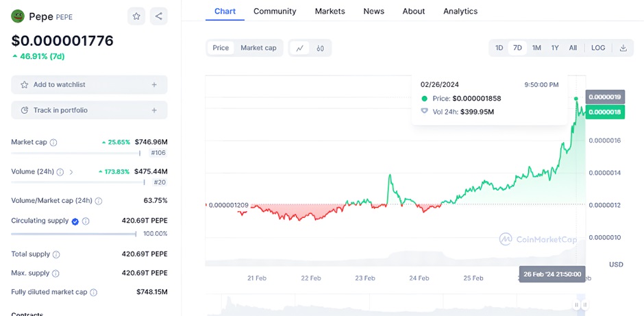This screenshot has width=644, height=316.
Task: Expand Volume (24h) chevron arrow
Action: (71, 171)
